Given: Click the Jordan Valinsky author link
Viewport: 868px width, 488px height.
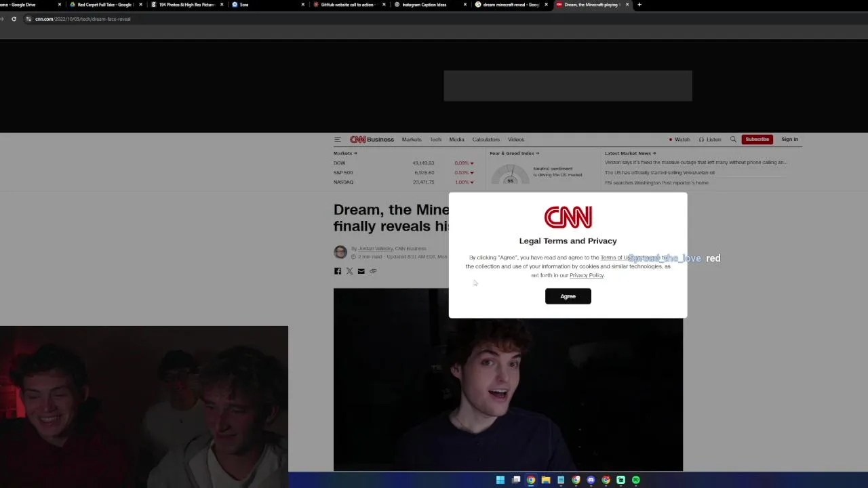Looking at the screenshot, I should tap(375, 249).
